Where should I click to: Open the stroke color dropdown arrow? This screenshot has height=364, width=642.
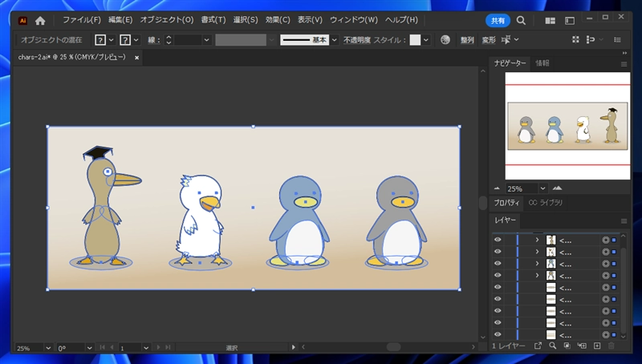pyautogui.click(x=136, y=40)
